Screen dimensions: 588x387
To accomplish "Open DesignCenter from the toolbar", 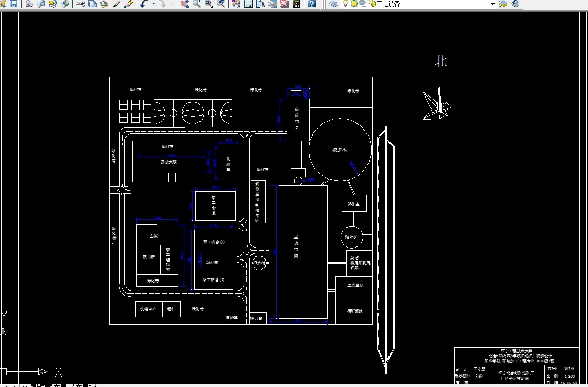I will tap(248, 4).
